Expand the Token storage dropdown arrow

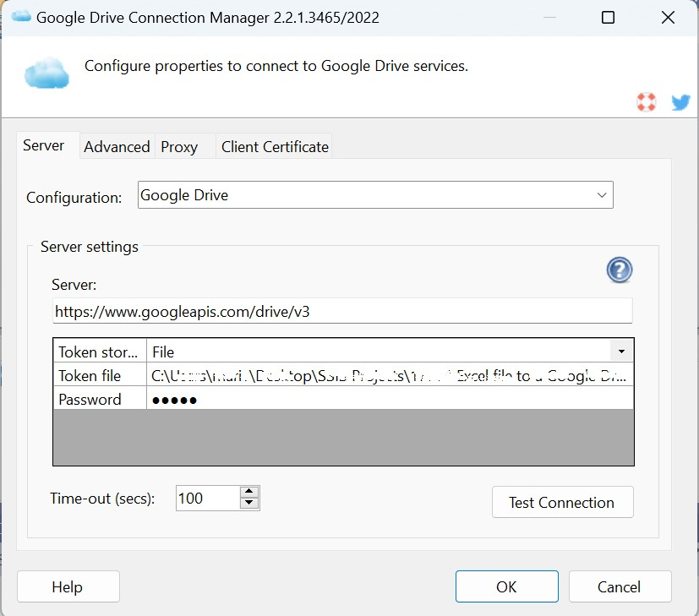coord(621,352)
